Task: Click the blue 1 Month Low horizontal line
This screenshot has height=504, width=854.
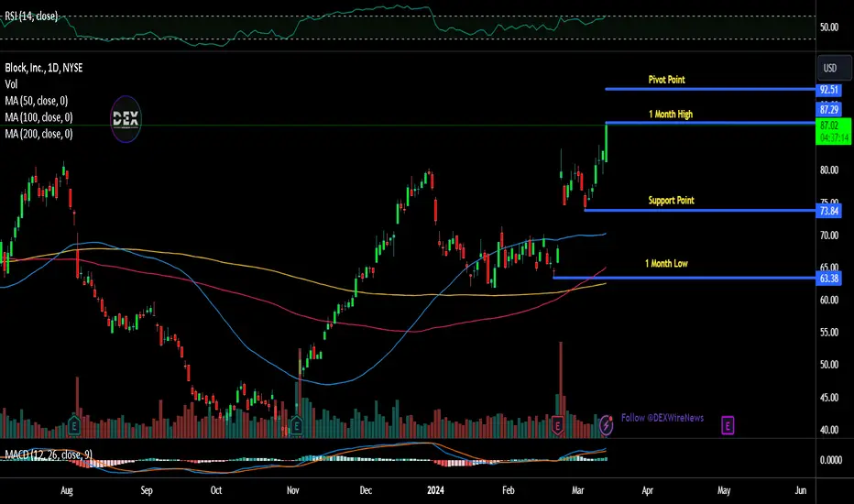Action: 684,278
